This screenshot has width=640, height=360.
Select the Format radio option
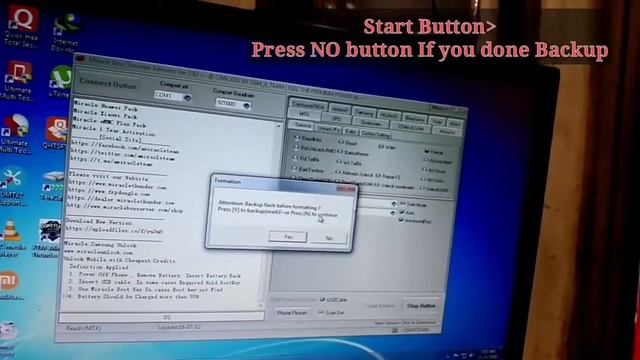pos(433,152)
